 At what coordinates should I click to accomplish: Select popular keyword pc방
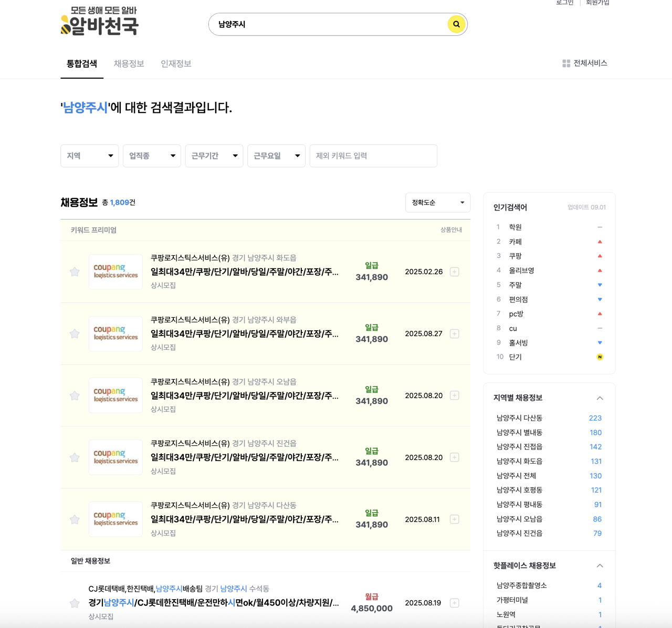click(516, 314)
